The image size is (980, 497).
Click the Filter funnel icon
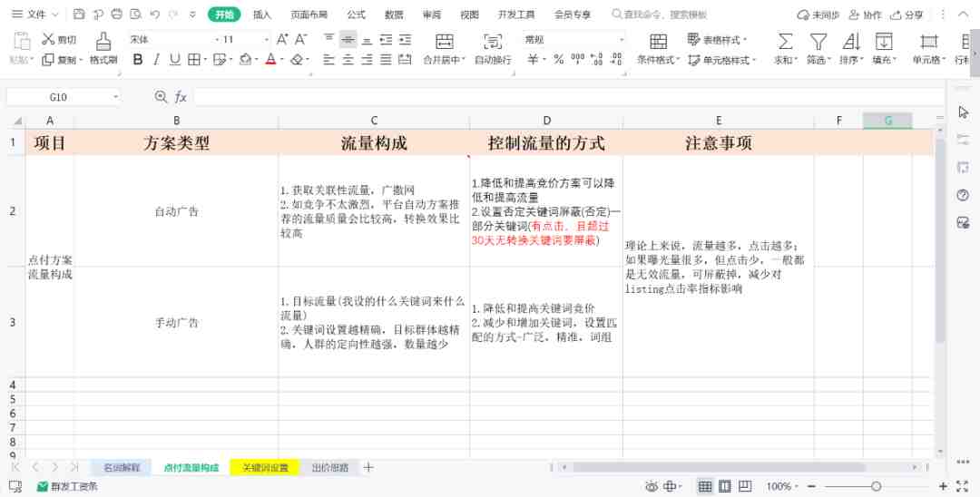[818, 42]
